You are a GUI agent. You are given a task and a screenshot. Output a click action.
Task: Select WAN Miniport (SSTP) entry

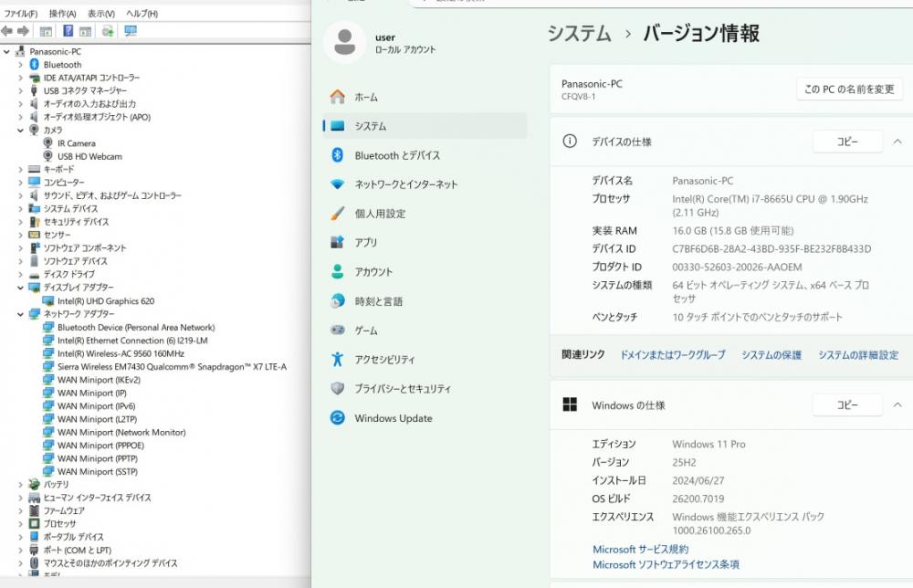pos(98,471)
